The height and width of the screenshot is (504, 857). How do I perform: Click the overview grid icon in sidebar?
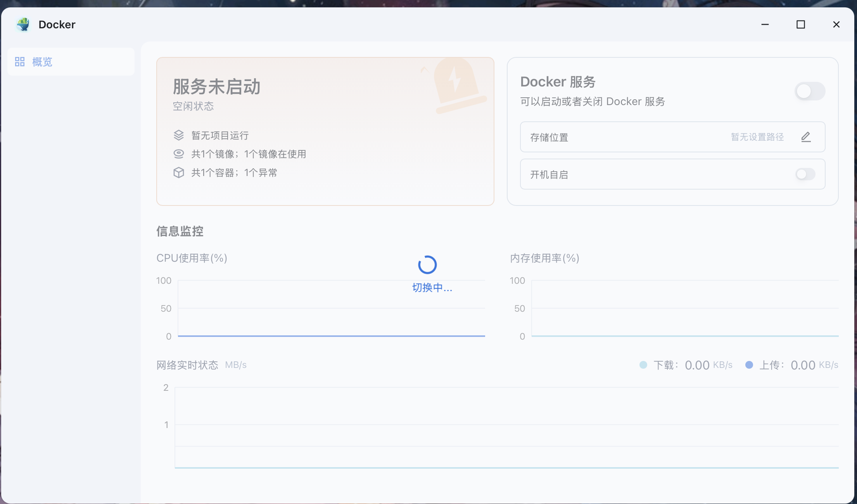coord(20,62)
